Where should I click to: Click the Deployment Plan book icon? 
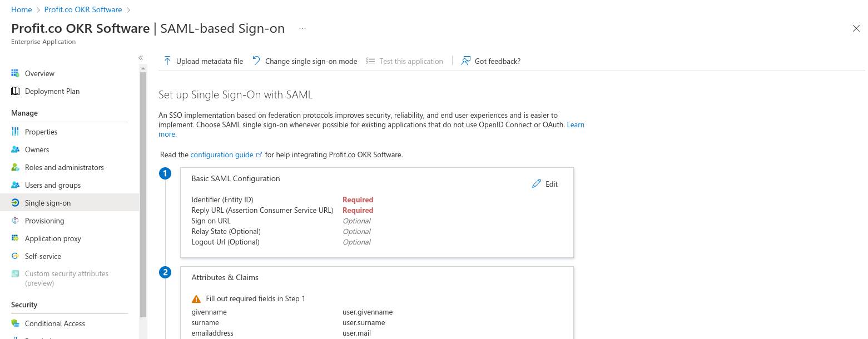(16, 91)
